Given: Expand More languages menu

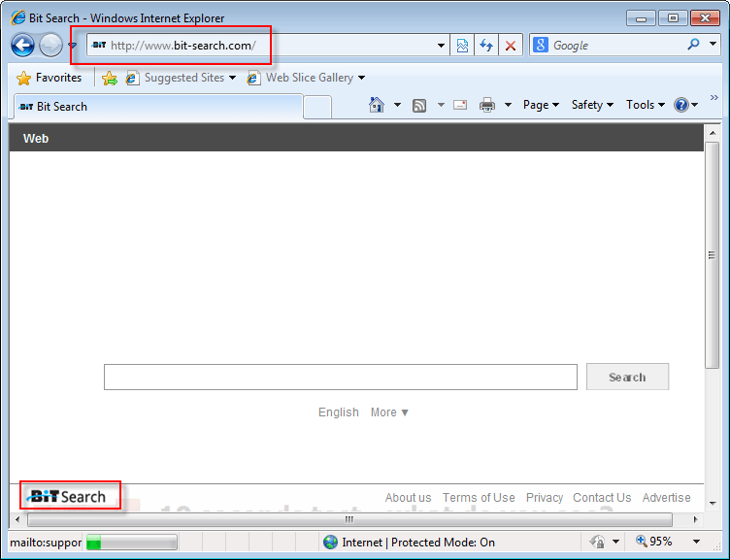Looking at the screenshot, I should click(389, 412).
